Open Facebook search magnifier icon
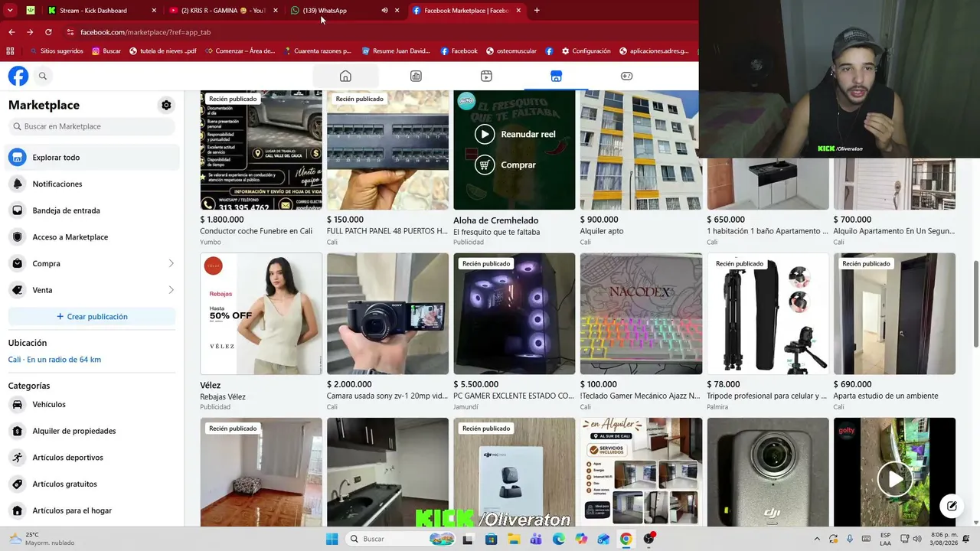Viewport: 980px width, 551px height. coord(43,76)
